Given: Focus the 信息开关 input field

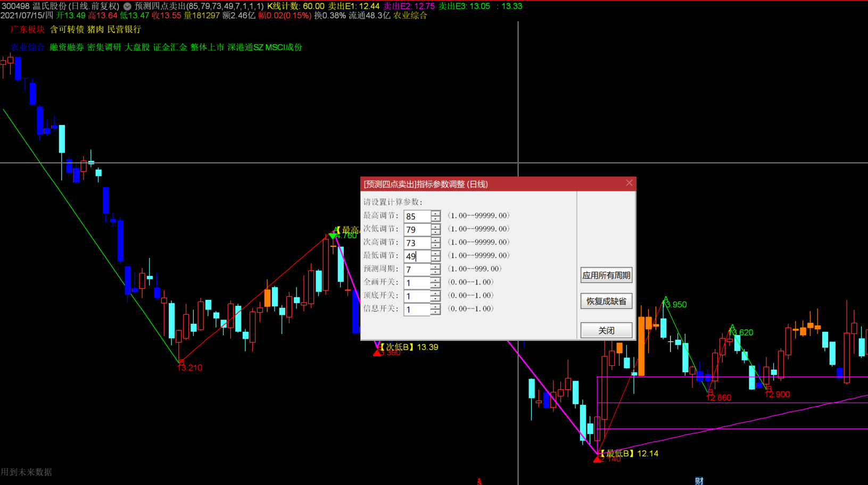Looking at the screenshot, I should click(x=417, y=310).
